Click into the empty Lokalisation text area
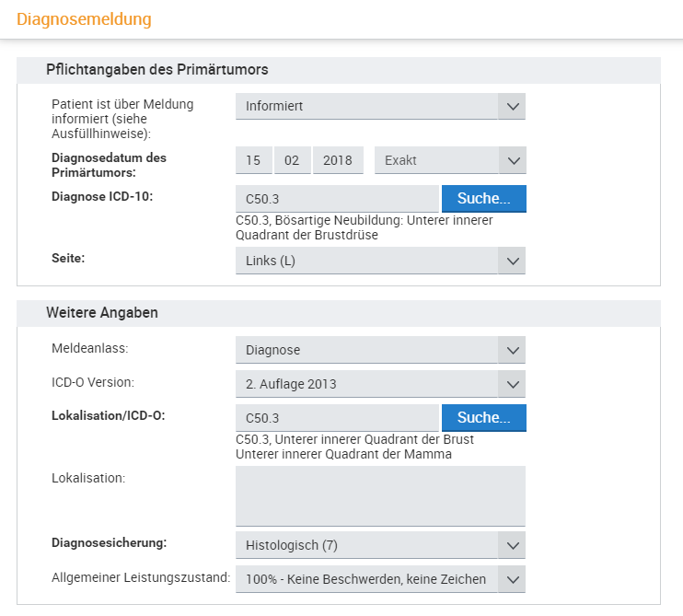683x616 pixels. click(x=380, y=495)
